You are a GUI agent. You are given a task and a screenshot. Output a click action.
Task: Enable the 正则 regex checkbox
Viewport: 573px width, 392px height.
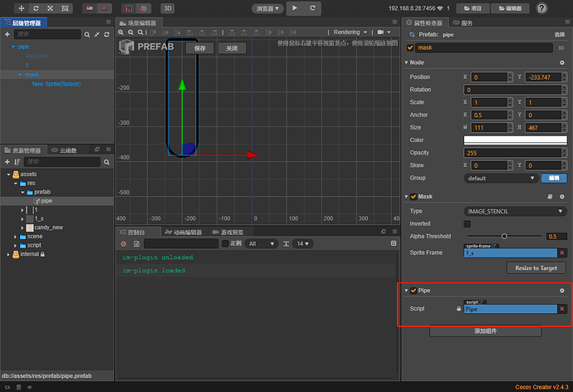tap(225, 243)
